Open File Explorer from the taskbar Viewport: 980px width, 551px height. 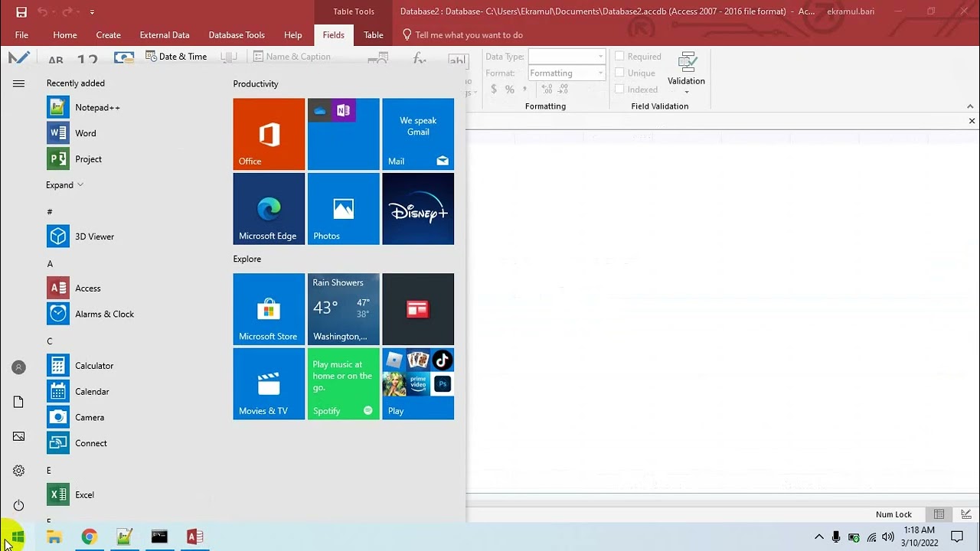pyautogui.click(x=54, y=537)
